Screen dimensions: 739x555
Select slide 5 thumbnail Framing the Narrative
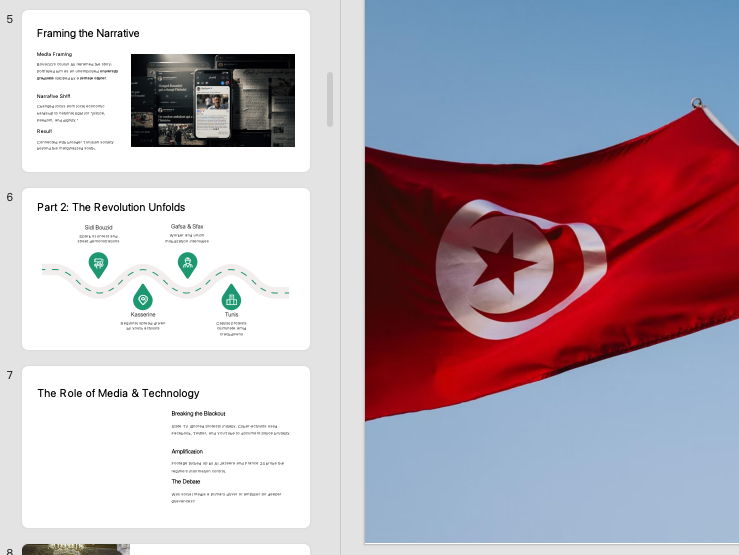click(166, 91)
